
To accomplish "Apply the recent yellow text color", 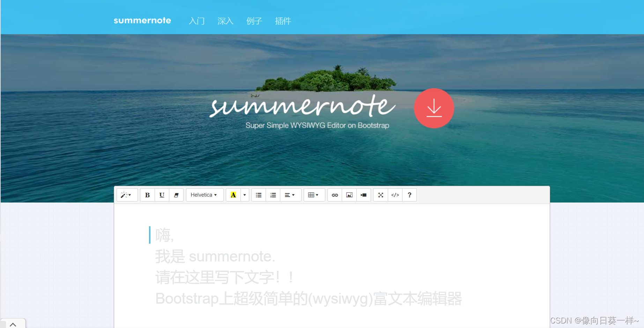I will coord(233,195).
